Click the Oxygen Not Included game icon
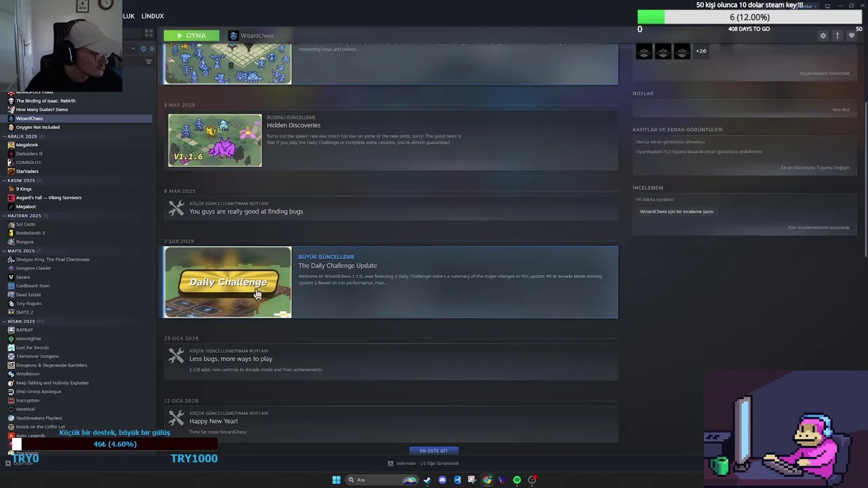Viewport: 868px width, 488px height. [11, 127]
